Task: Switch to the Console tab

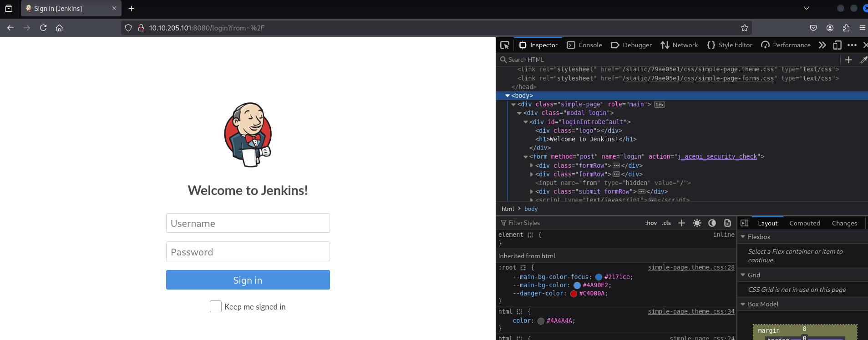Action: 584,45
